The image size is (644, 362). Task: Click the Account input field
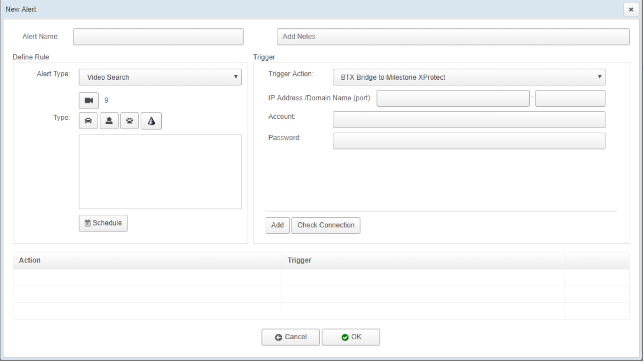pyautogui.click(x=469, y=119)
